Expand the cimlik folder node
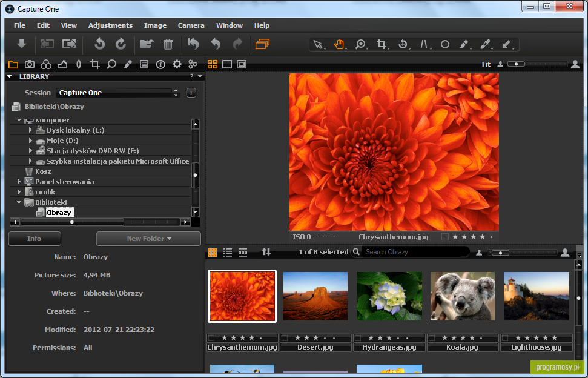588x378 pixels. coord(19,192)
